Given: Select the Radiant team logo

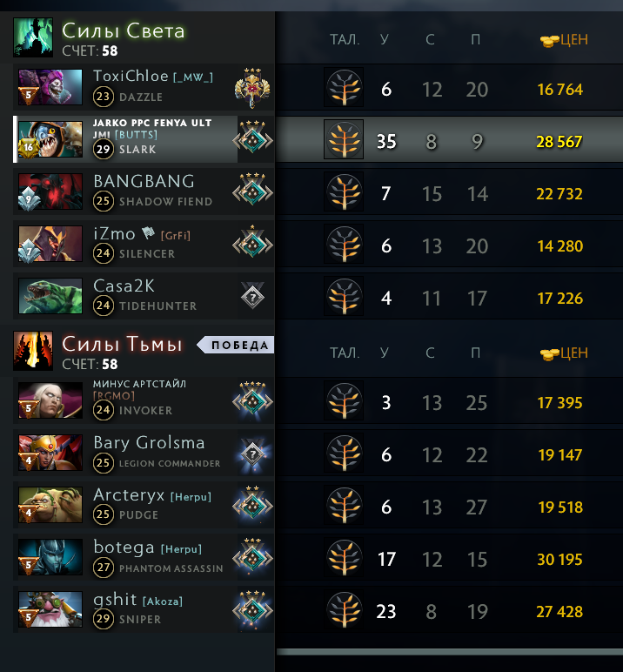Looking at the screenshot, I should [33, 37].
